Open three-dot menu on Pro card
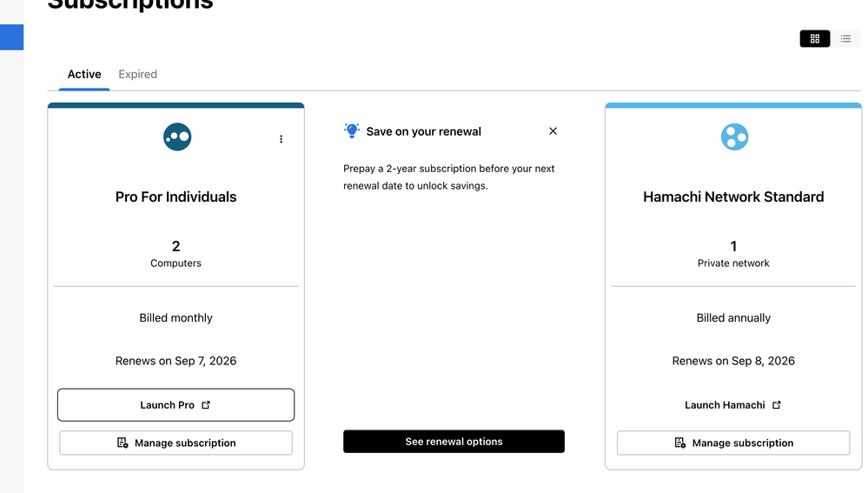This screenshot has height=493, width=868. click(x=281, y=139)
